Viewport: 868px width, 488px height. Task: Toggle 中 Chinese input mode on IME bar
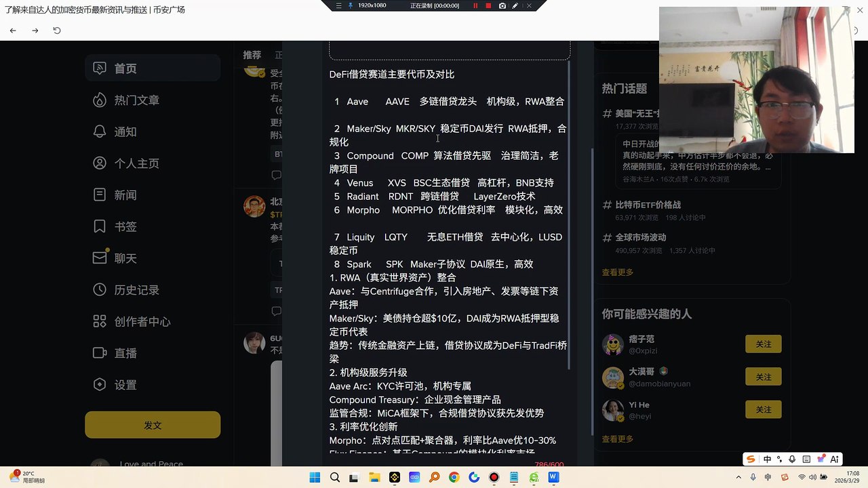pyautogui.click(x=767, y=459)
